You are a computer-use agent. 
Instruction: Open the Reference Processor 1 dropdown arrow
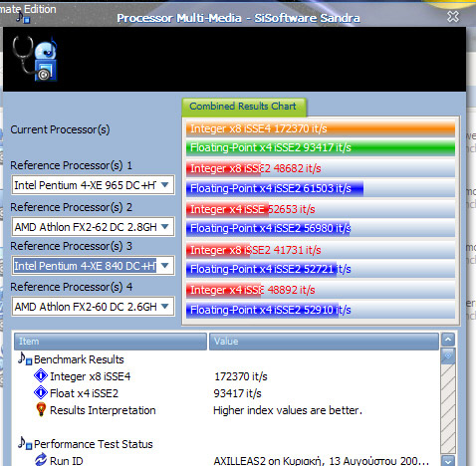pyautogui.click(x=165, y=185)
